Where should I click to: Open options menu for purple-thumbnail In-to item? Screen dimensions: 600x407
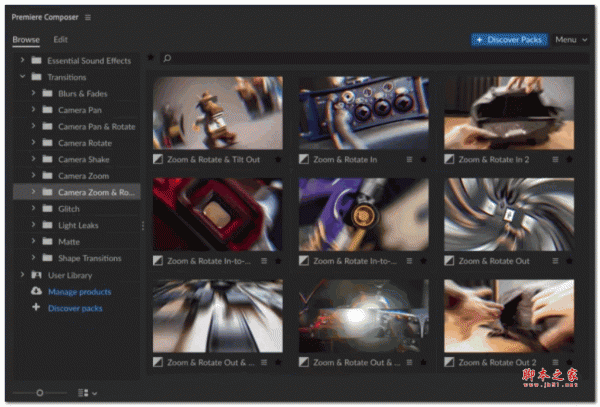click(x=409, y=261)
